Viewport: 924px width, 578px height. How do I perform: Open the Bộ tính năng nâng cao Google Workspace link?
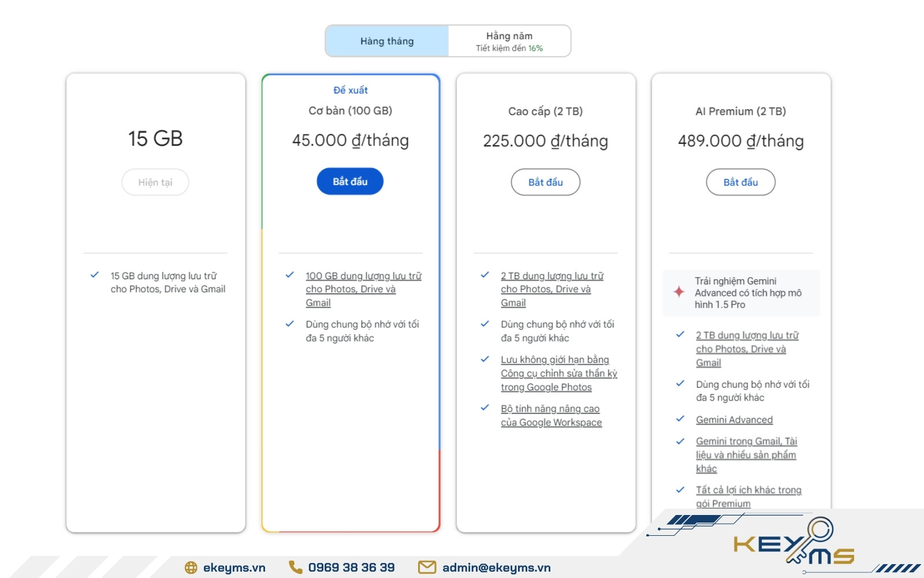click(551, 416)
